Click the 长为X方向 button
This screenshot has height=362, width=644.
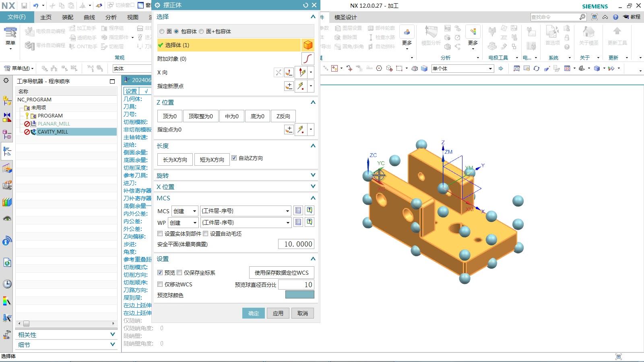(175, 160)
